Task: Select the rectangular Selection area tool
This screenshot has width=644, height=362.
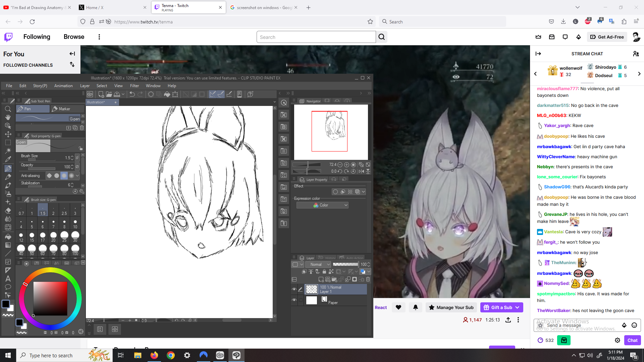Action: 8,142
